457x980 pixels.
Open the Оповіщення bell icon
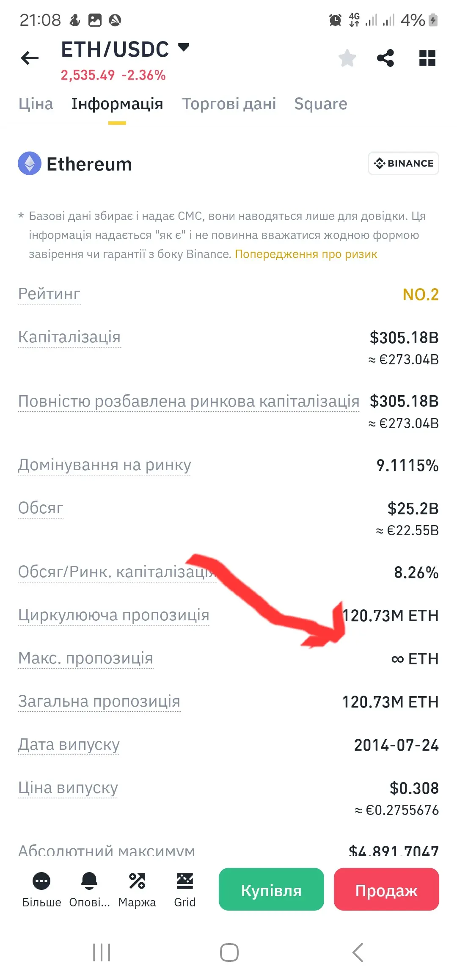(x=89, y=881)
